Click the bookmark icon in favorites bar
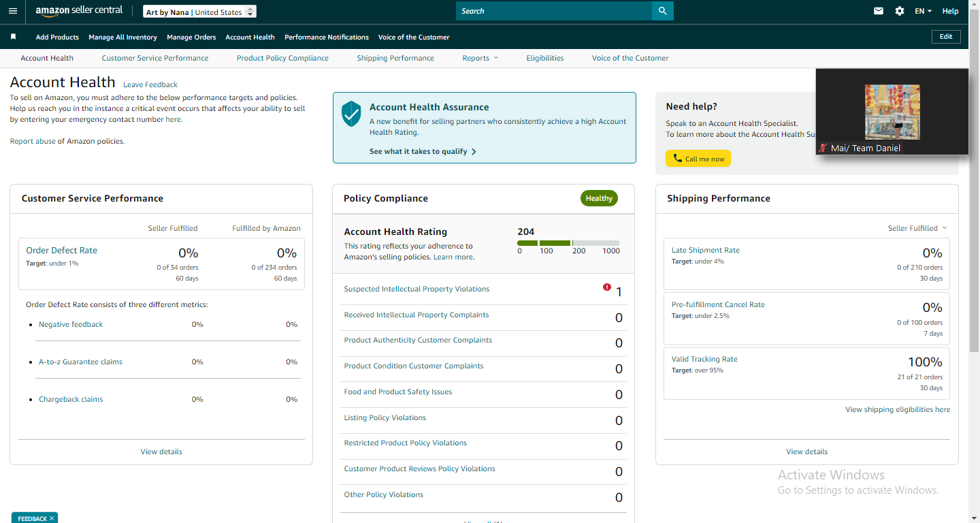Screen dimensions: 980x523 13,37
